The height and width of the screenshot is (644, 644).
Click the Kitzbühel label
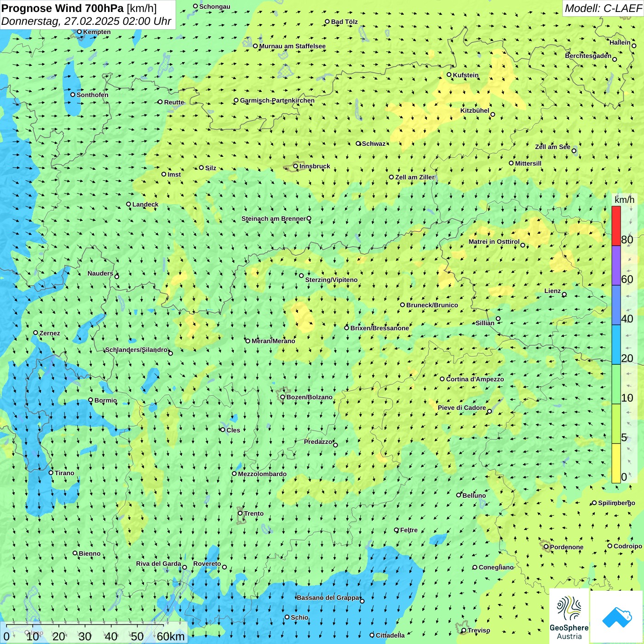coord(475,110)
